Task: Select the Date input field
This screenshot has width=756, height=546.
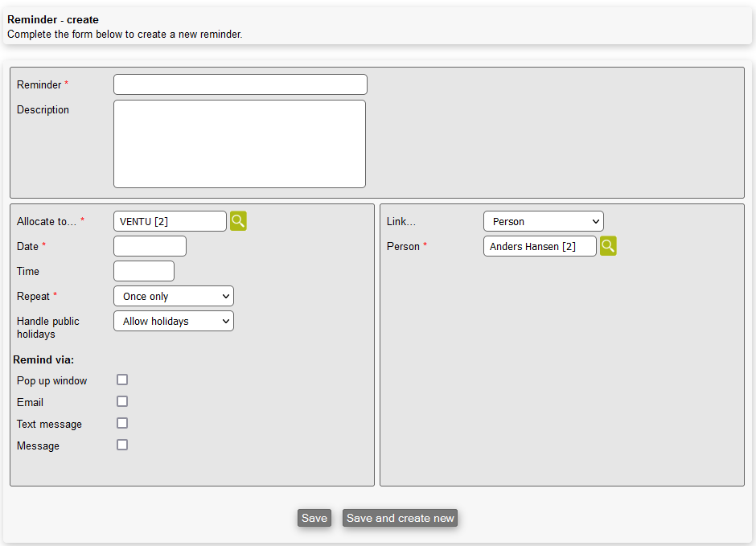Action: pos(150,246)
